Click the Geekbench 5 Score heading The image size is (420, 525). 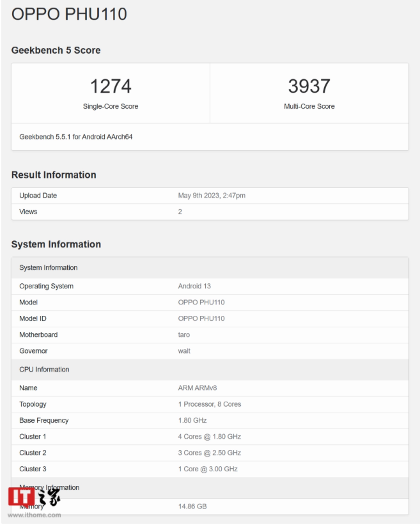tap(56, 51)
